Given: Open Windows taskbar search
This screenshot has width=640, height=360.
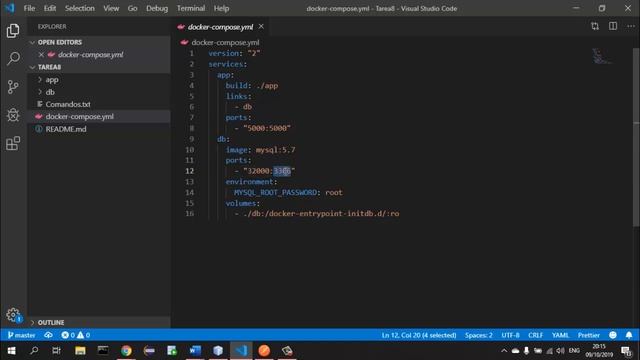Looking at the screenshot, I should pos(34,351).
